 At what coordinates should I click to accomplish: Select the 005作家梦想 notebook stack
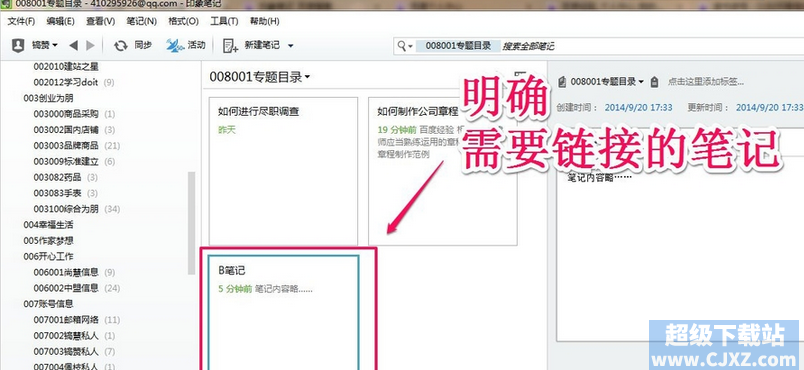point(48,240)
